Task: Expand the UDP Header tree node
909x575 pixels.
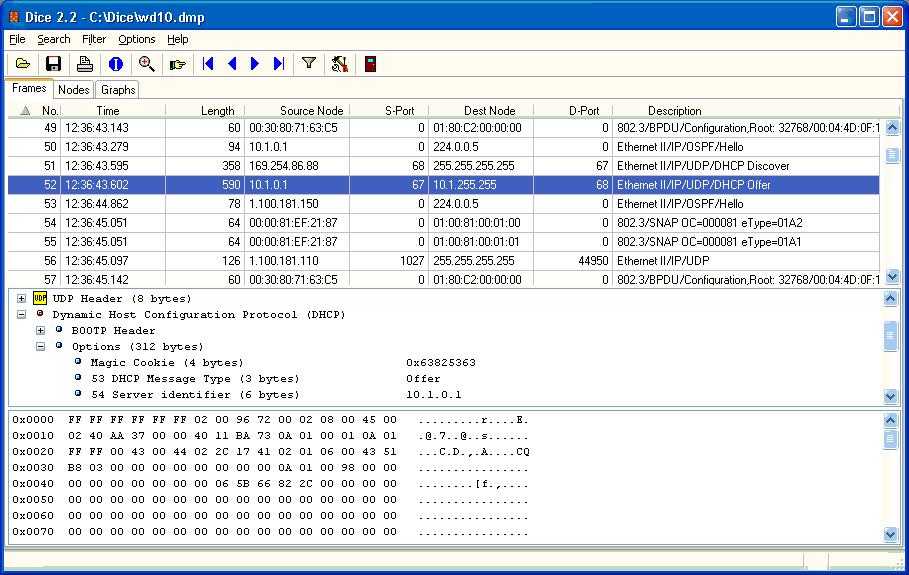Action: pyautogui.click(x=22, y=298)
